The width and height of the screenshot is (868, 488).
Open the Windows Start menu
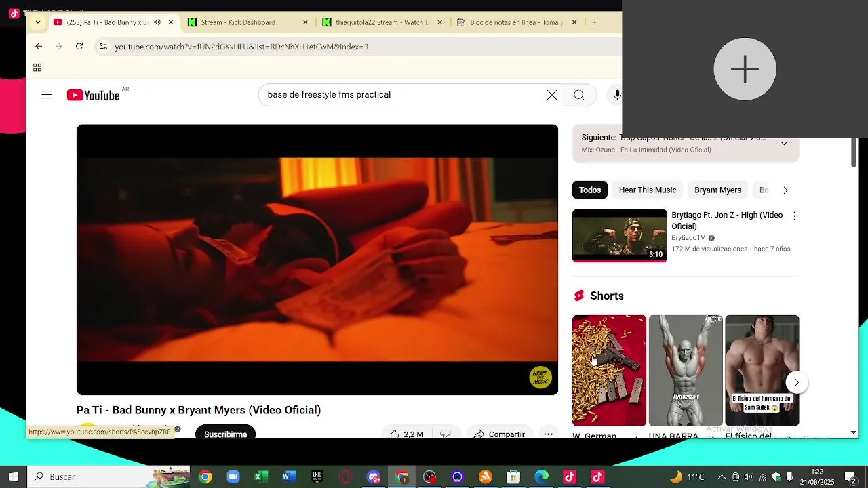point(13,477)
